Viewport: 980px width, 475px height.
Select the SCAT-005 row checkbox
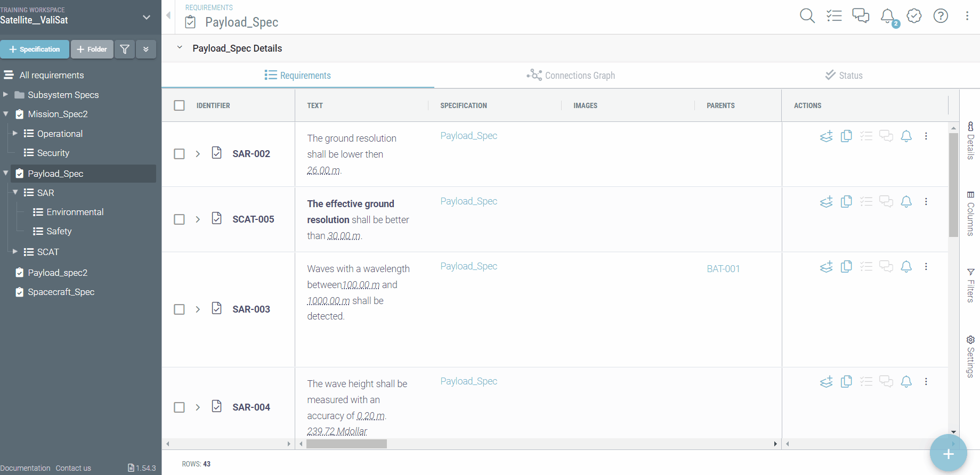(180, 219)
